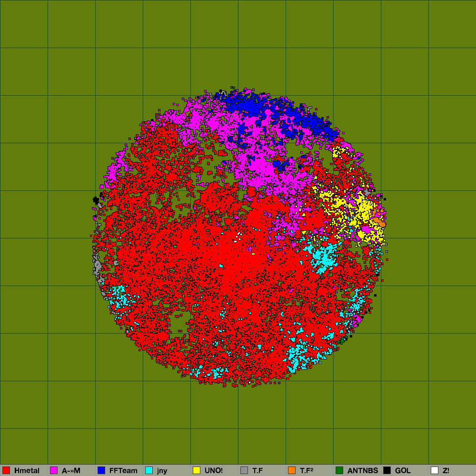Click the magenta A-»M legend swatch
476x476 pixels.
click(x=54, y=470)
